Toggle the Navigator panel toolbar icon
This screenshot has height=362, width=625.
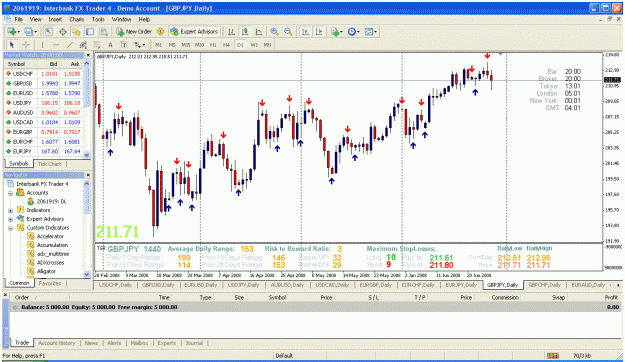76,31
